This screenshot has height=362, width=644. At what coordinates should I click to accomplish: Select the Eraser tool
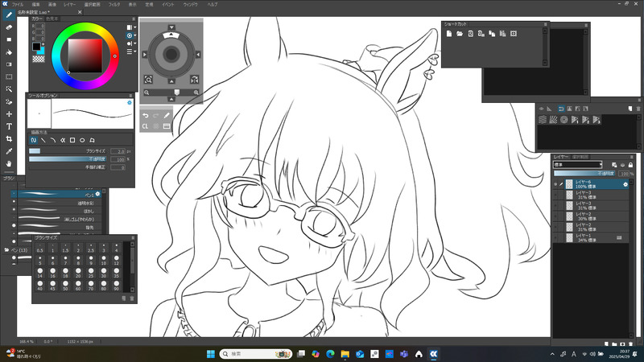pyautogui.click(x=9, y=27)
